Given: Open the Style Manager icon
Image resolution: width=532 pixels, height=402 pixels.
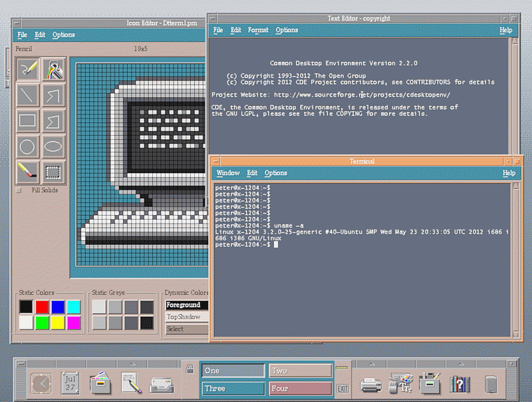Looking at the screenshot, I should 401,383.
